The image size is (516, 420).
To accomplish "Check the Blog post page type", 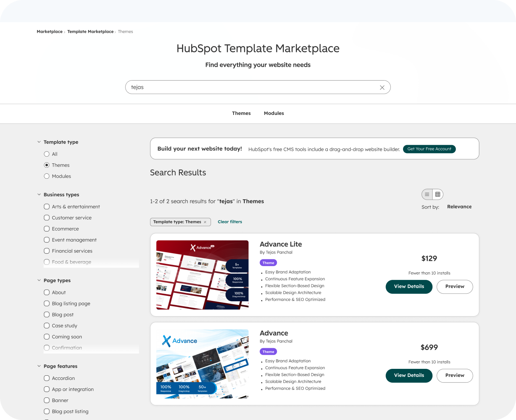I will point(47,315).
